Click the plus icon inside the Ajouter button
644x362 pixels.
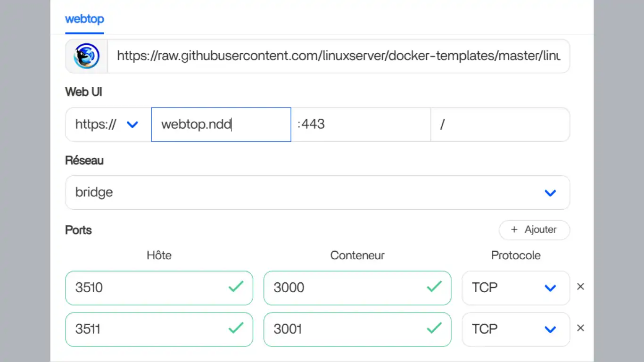513,230
